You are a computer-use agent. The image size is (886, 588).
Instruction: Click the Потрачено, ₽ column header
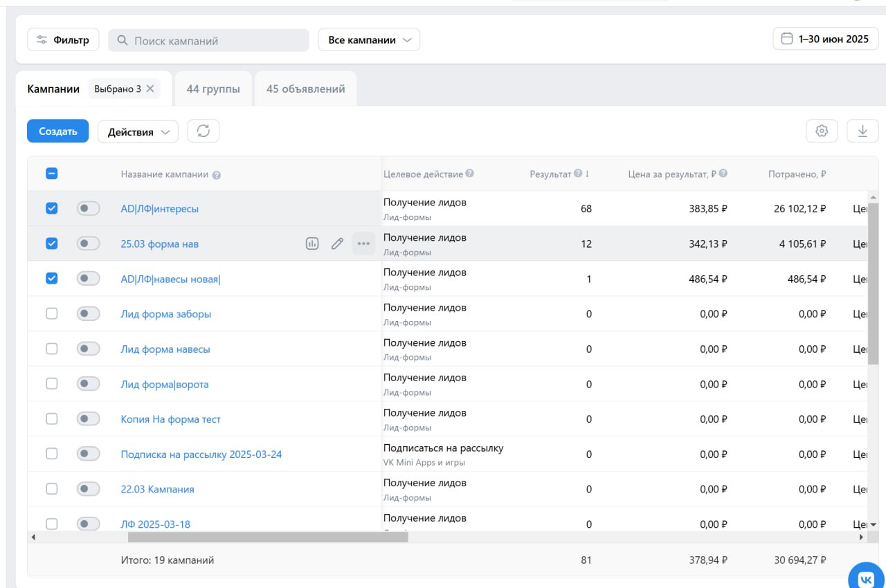coord(797,174)
